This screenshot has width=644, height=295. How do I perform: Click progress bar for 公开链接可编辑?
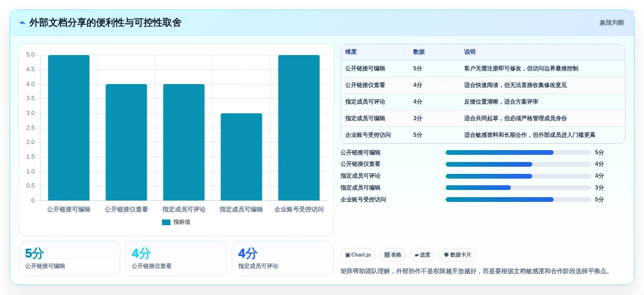click(518, 152)
